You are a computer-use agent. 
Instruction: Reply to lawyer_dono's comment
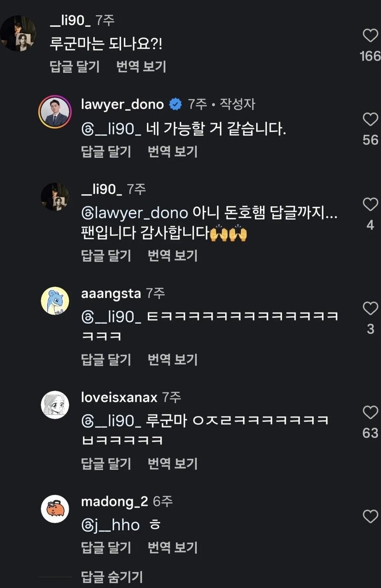coord(106,152)
